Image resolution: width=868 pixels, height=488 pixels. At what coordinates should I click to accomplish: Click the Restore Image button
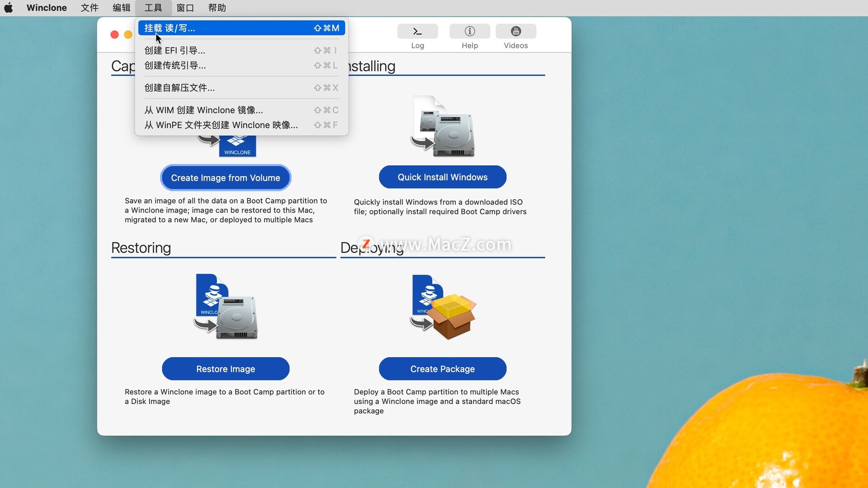pyautogui.click(x=226, y=369)
